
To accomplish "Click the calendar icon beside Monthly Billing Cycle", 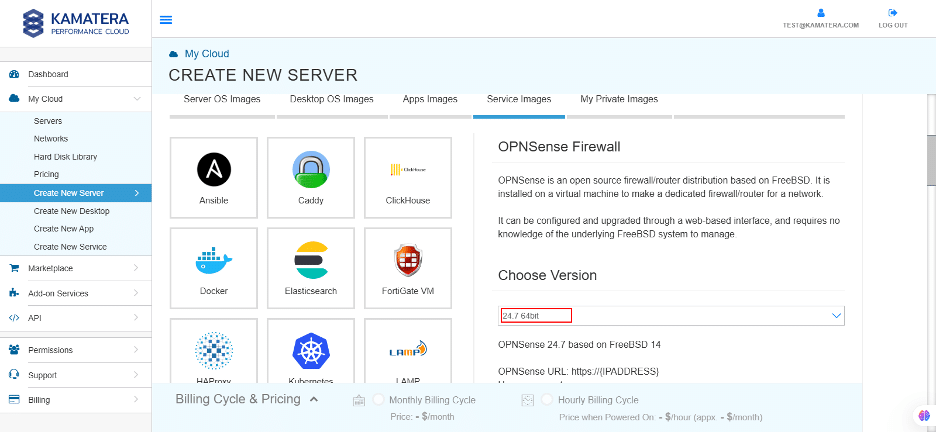I will (x=359, y=400).
